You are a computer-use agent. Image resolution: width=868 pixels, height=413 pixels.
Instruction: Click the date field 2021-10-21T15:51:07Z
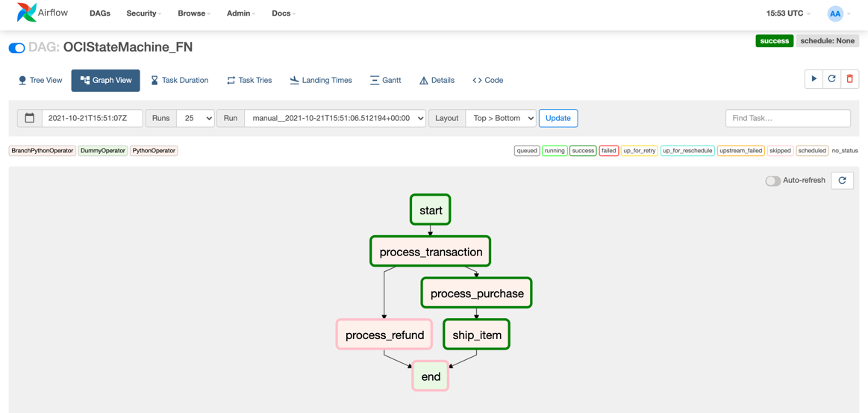[93, 118]
